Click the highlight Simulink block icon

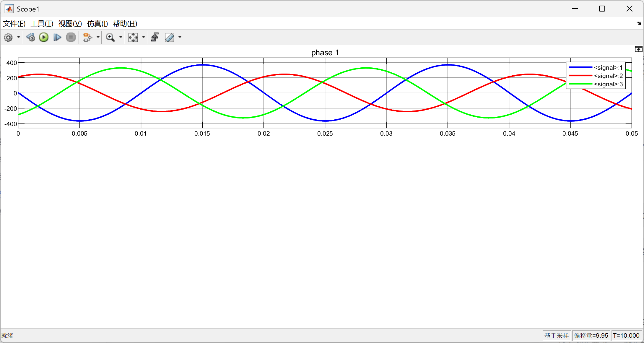(87, 38)
